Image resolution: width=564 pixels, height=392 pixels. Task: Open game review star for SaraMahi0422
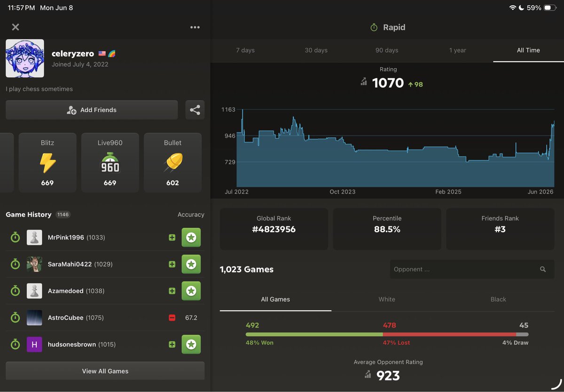pyautogui.click(x=191, y=264)
